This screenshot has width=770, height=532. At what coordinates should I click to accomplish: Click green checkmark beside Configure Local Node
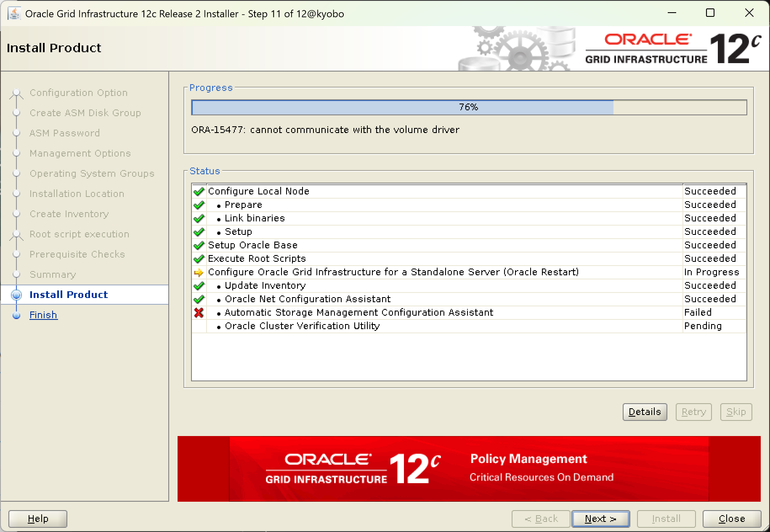(x=199, y=192)
